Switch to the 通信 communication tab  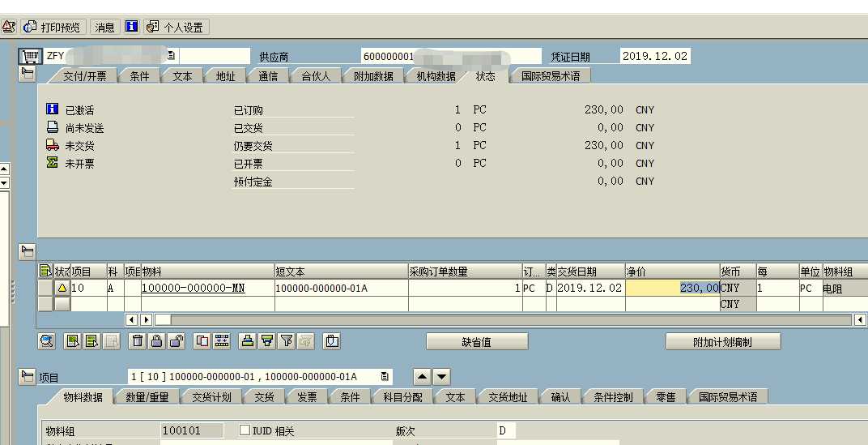(268, 76)
